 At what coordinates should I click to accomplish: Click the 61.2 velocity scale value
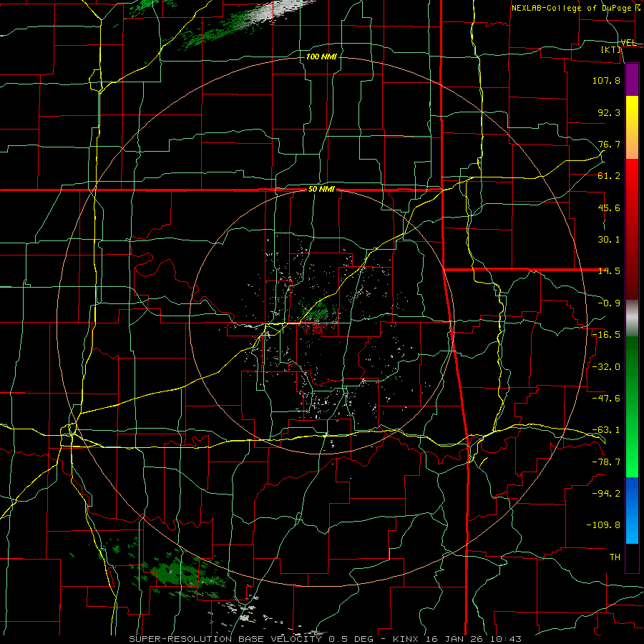pyautogui.click(x=609, y=176)
